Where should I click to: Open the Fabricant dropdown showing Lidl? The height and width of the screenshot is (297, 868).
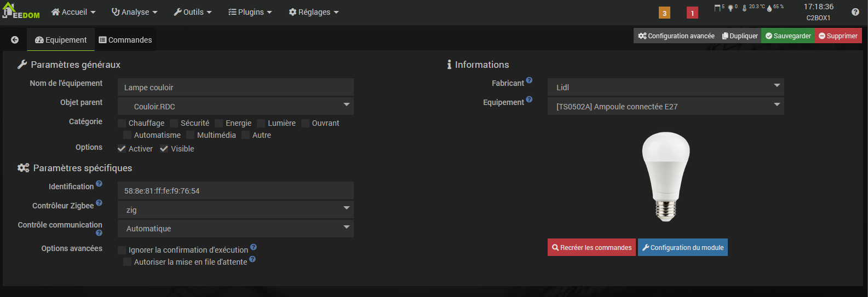point(665,87)
